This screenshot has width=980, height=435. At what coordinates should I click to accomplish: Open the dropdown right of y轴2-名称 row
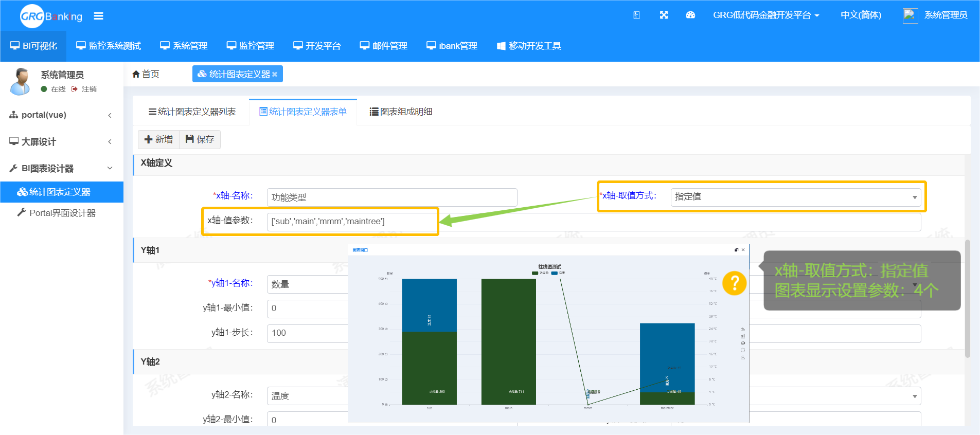click(x=834, y=396)
